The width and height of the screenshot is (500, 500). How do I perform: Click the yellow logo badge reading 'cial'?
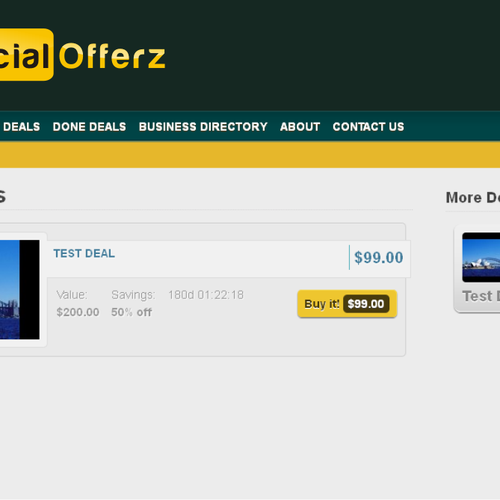pos(27,55)
